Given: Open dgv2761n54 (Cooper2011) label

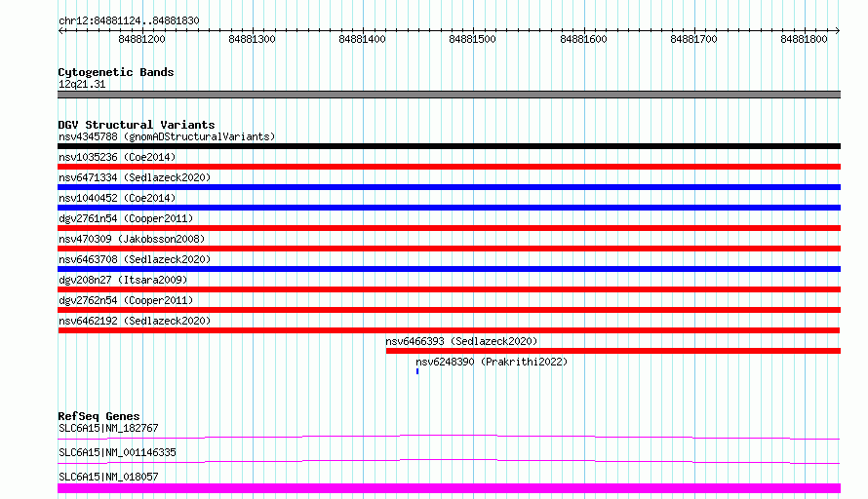Looking at the screenshot, I should (x=126, y=218).
